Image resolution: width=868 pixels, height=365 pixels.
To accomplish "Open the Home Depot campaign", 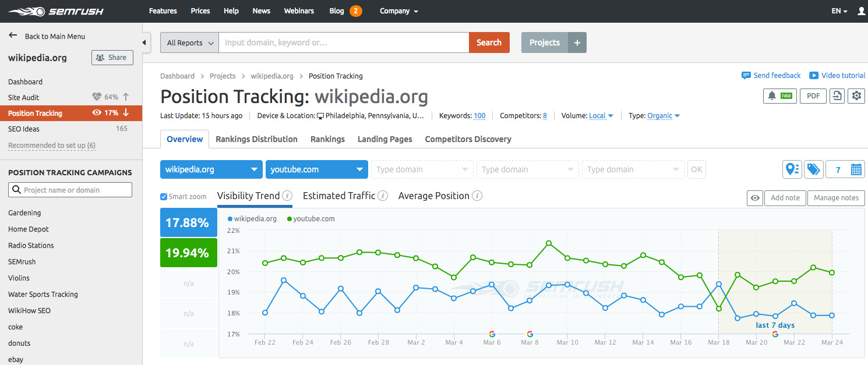I will pyautogui.click(x=29, y=229).
